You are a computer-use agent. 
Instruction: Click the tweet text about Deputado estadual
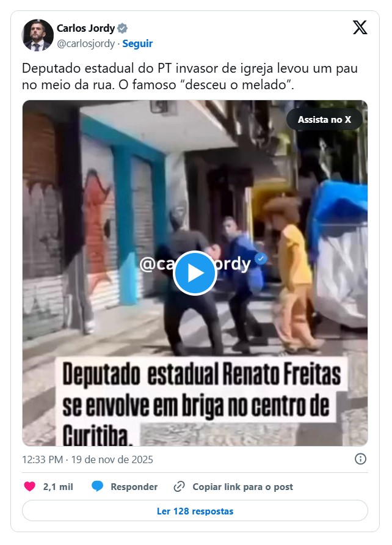pyautogui.click(x=189, y=76)
